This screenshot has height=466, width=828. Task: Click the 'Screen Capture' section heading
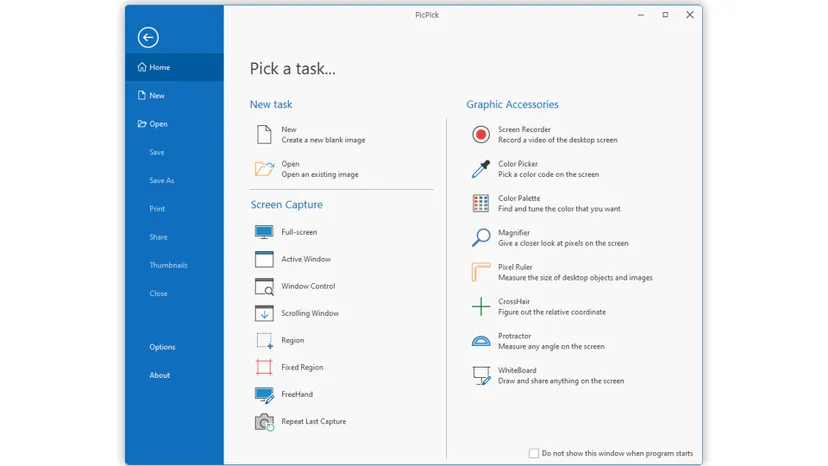point(286,204)
